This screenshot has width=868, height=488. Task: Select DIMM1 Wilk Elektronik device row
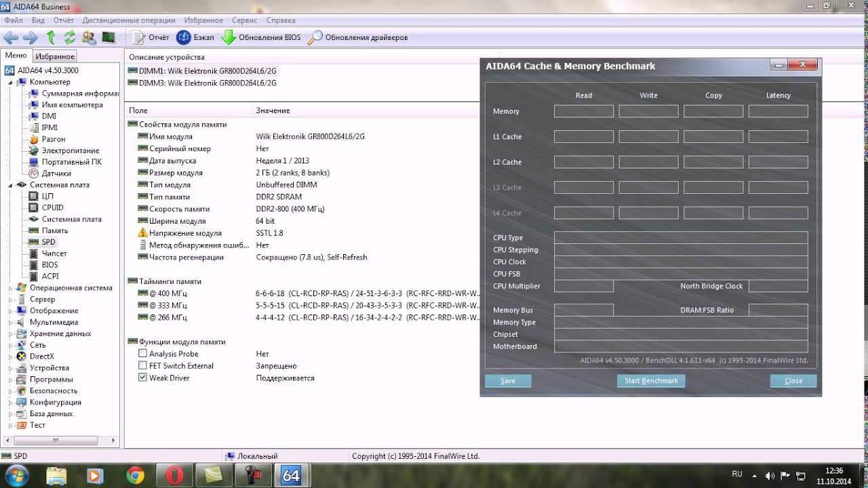point(202,71)
